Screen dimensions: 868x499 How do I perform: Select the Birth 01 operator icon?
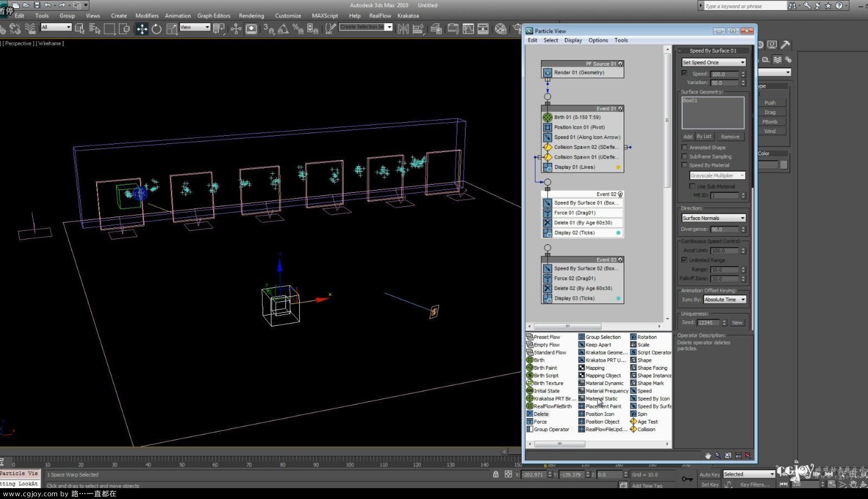[x=547, y=117]
